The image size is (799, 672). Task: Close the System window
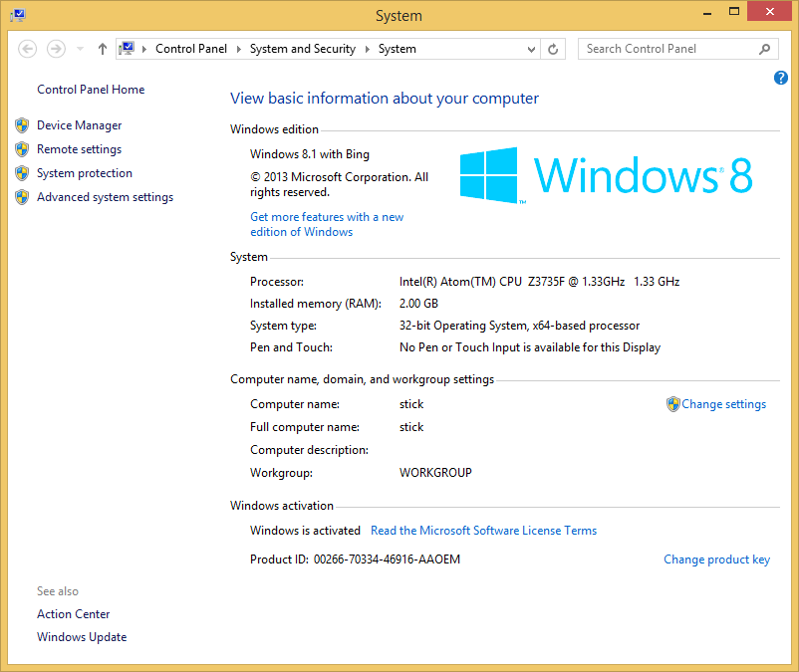[769, 11]
